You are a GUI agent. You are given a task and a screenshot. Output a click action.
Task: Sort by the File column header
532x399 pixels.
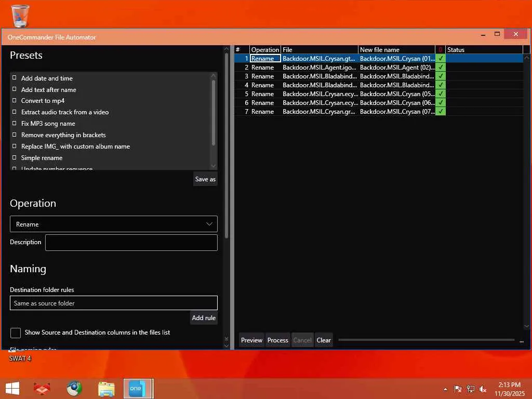click(320, 49)
